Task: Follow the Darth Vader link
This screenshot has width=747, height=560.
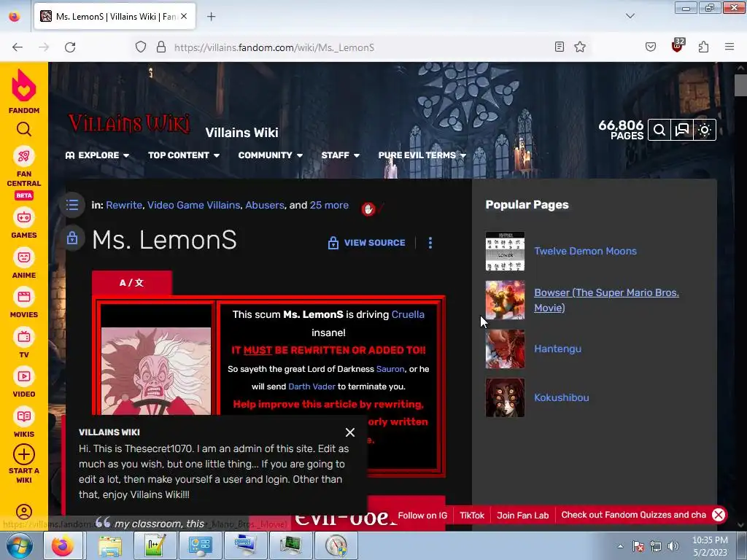Action: coord(311,386)
